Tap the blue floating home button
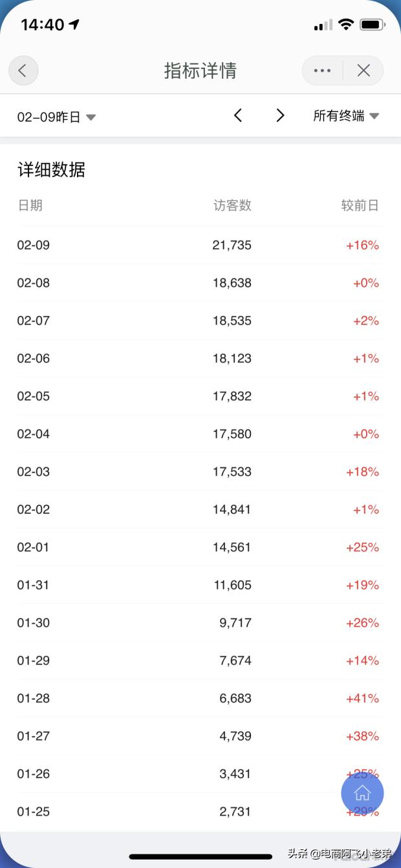 click(362, 792)
